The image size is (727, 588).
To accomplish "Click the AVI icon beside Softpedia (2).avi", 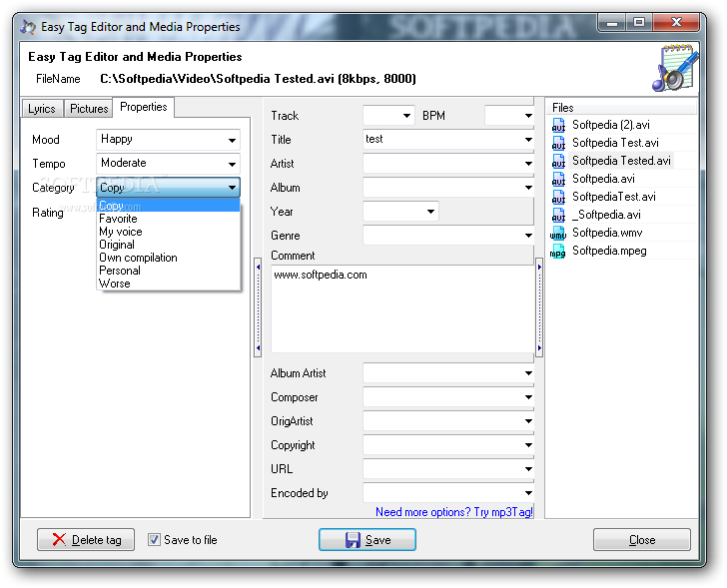I will [x=558, y=125].
